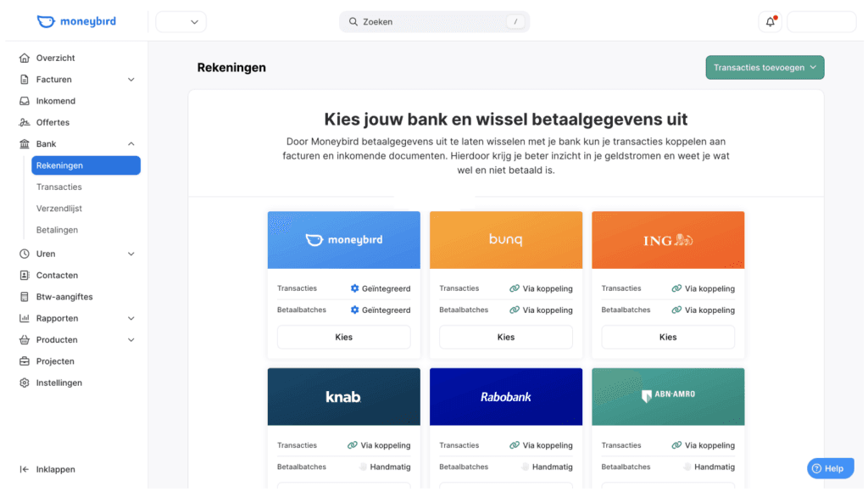Open Betalingen in the Bank submenu
This screenshot has width=868, height=492.
click(58, 229)
